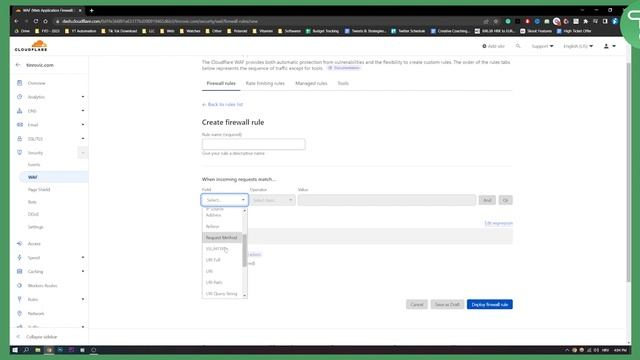The height and width of the screenshot is (360, 640).
Task: Expand the DNS sidebar section
Action: 83,111
